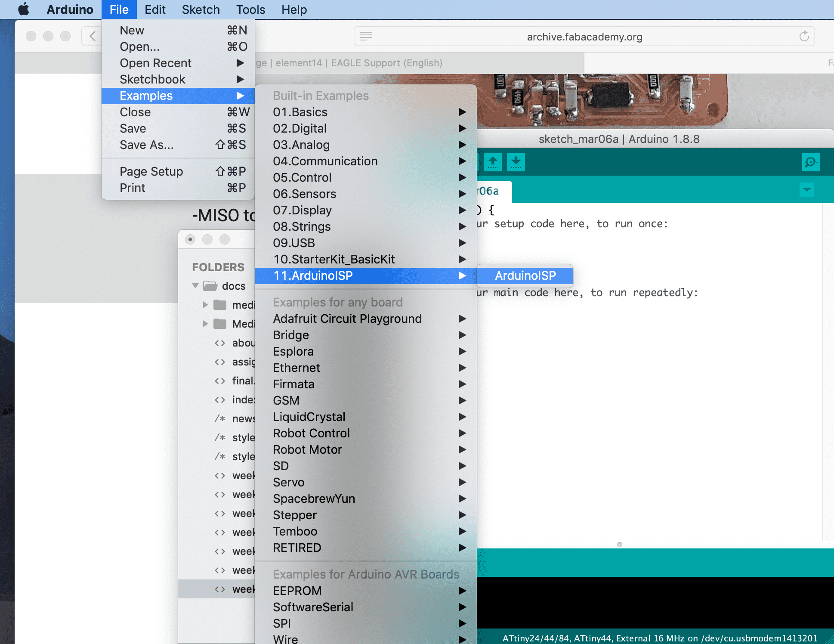The width and height of the screenshot is (834, 644).
Task: Select ArduinoISP from the submenu
Action: 525,276
